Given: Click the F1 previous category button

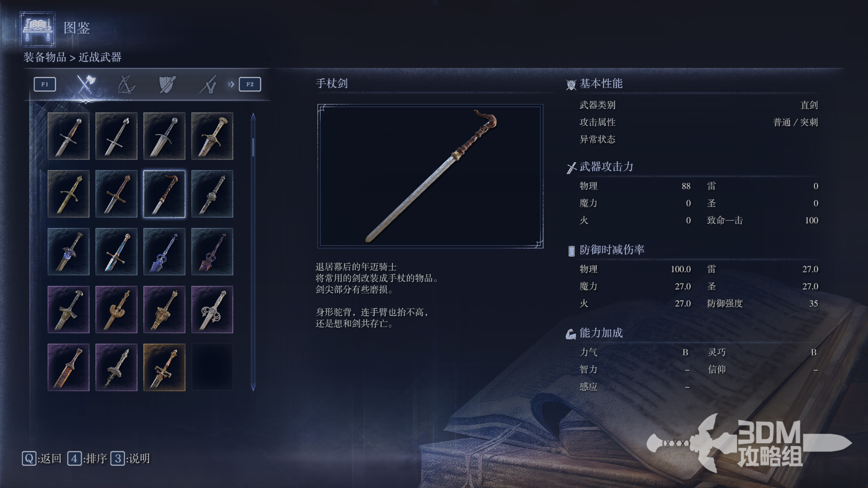Looking at the screenshot, I should [45, 84].
